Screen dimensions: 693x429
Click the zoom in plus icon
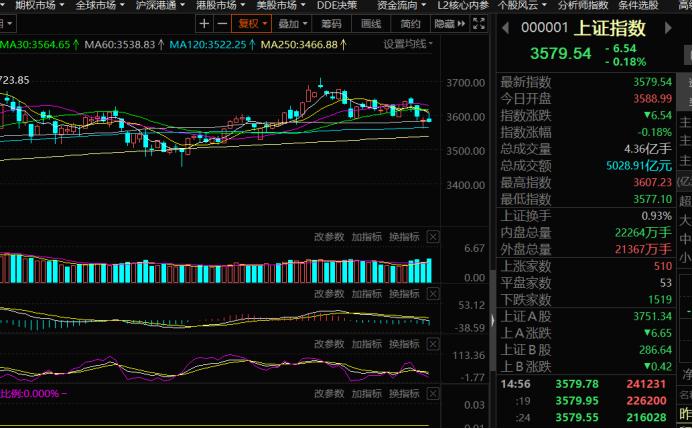[x=204, y=24]
